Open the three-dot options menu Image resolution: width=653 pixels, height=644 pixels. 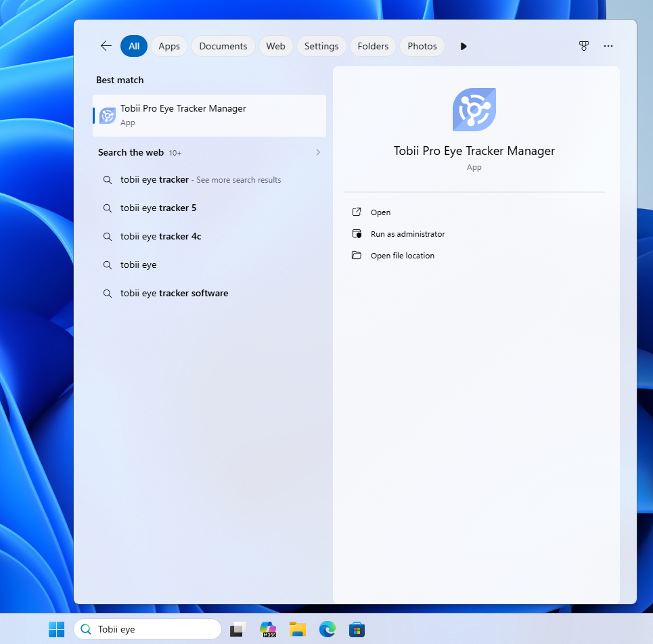click(x=608, y=46)
